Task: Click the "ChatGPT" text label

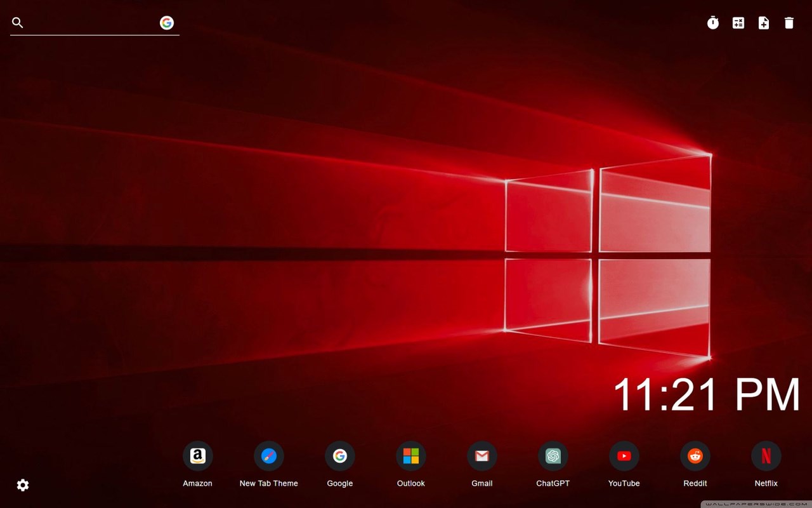Action: point(553,483)
